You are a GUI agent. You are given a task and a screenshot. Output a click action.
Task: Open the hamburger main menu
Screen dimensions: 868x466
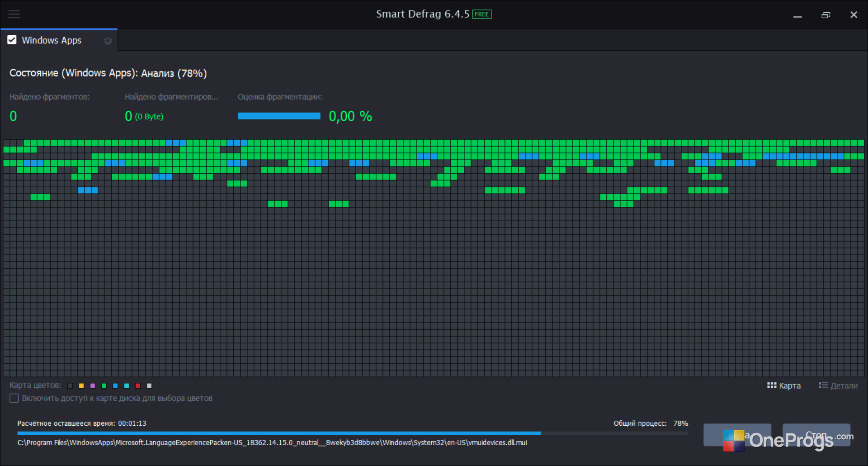coord(14,14)
